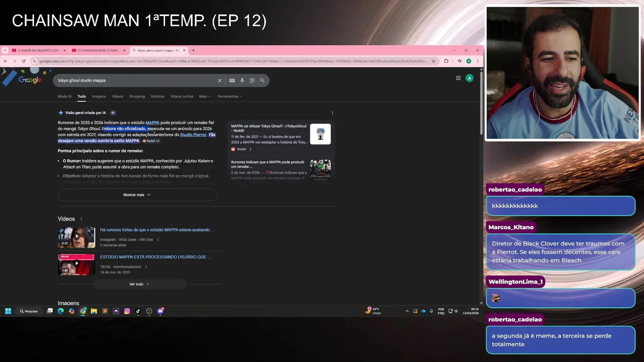644x362 pixels.
Task: Open the Google apps grid
Action: click(x=458, y=78)
